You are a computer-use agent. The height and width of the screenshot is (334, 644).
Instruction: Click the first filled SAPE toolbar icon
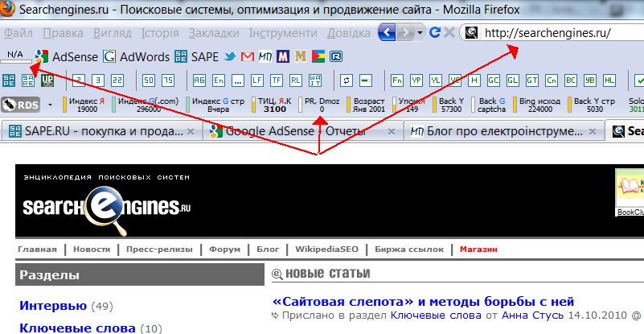click(x=9, y=80)
